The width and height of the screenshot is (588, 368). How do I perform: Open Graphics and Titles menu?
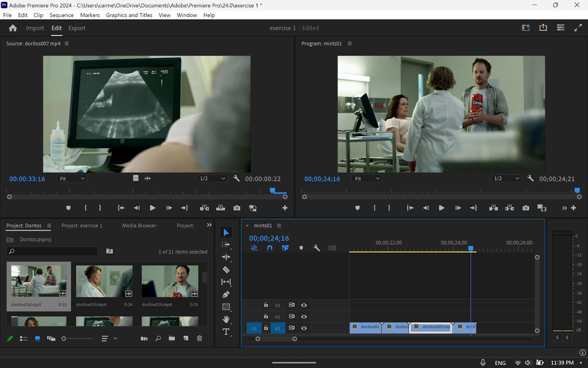pos(129,15)
